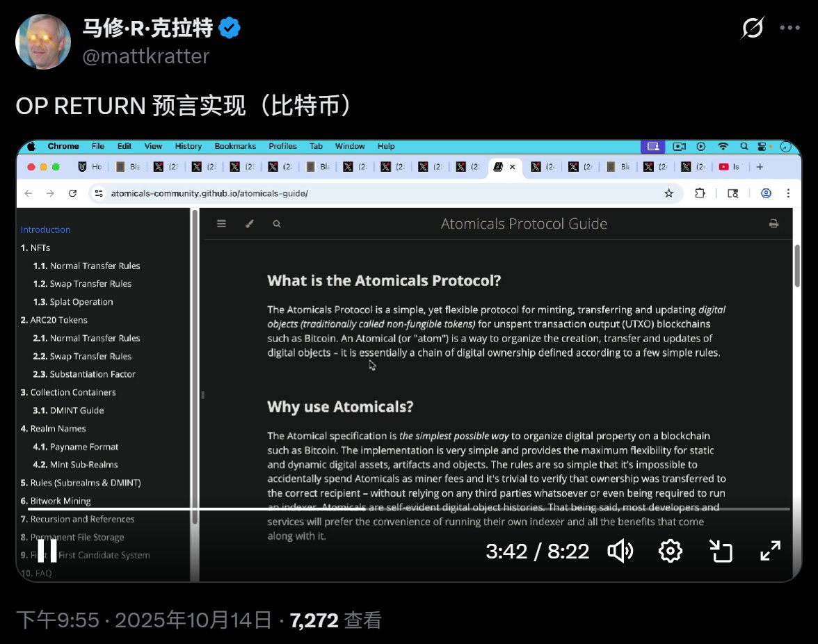818x644 pixels.
Task: Click the print icon in the guide header
Action: pos(773,223)
